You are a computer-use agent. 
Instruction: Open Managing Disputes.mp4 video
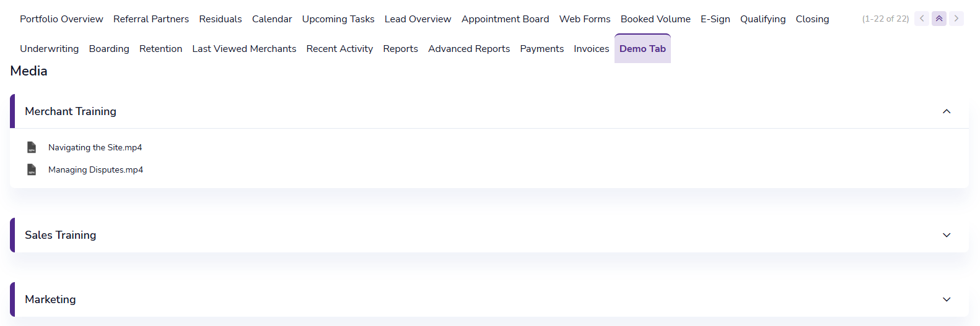[x=95, y=169]
